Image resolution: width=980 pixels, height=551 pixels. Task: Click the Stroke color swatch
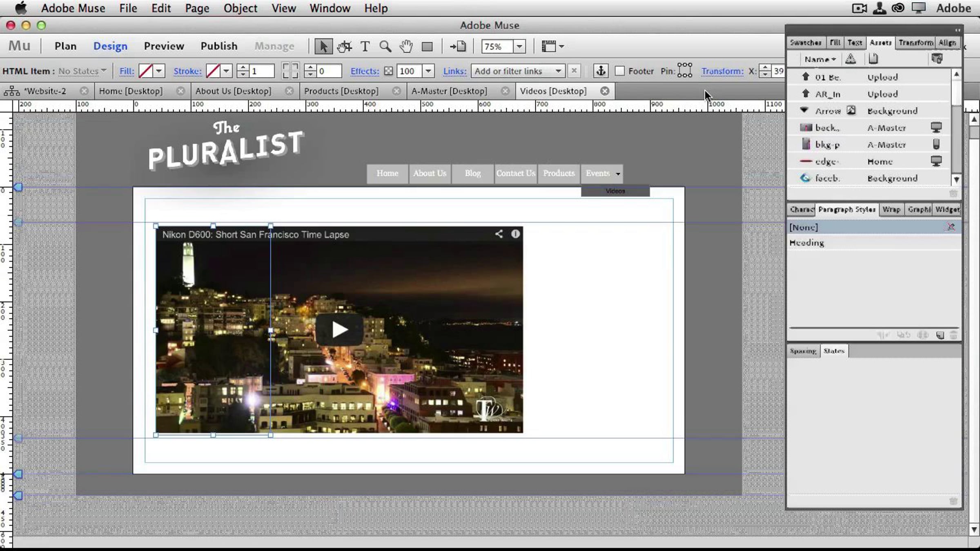tap(213, 71)
